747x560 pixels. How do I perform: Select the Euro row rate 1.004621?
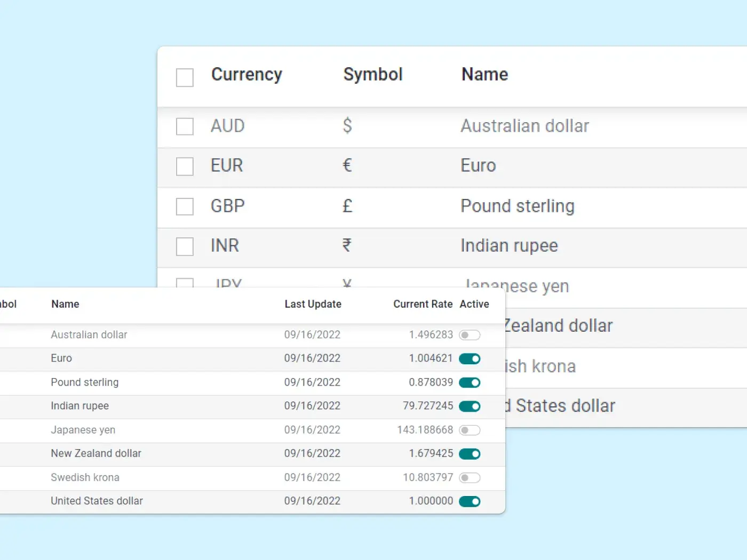point(431,358)
